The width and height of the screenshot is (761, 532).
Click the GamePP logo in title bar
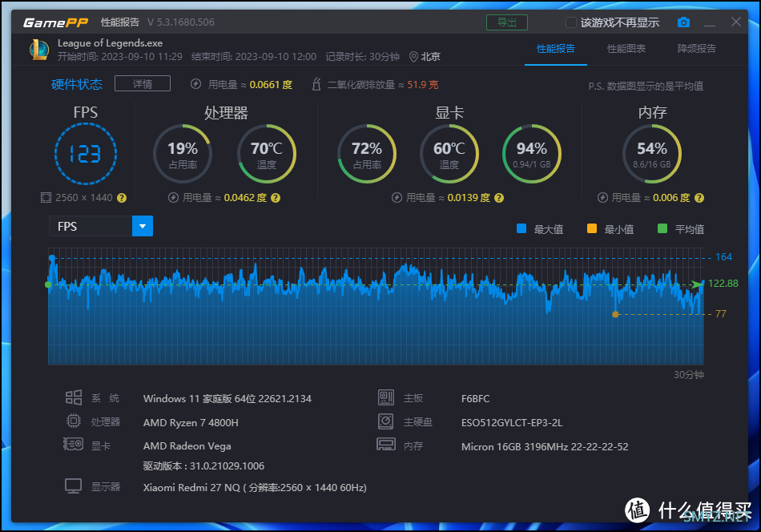(56, 22)
